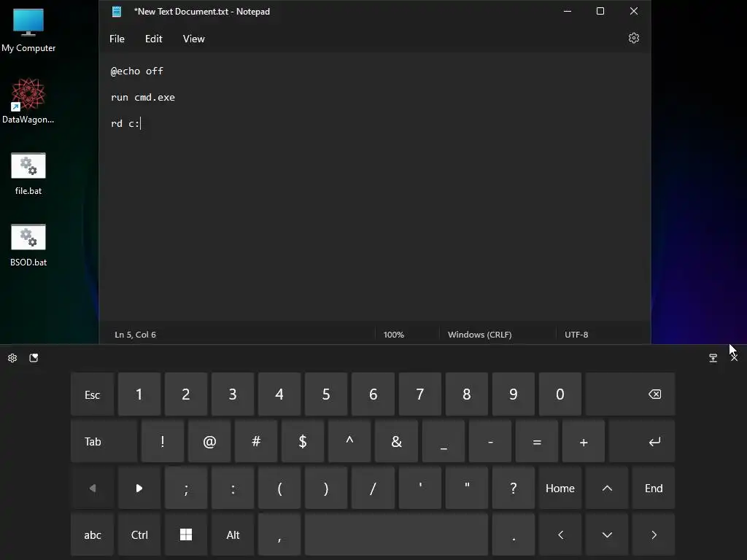
Task: Tap the 6 key
Action: point(373,394)
